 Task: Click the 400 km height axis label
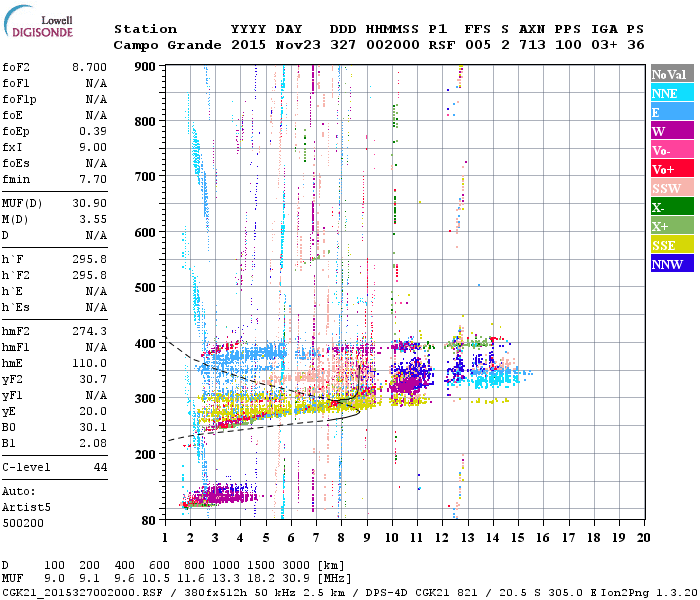[145, 344]
